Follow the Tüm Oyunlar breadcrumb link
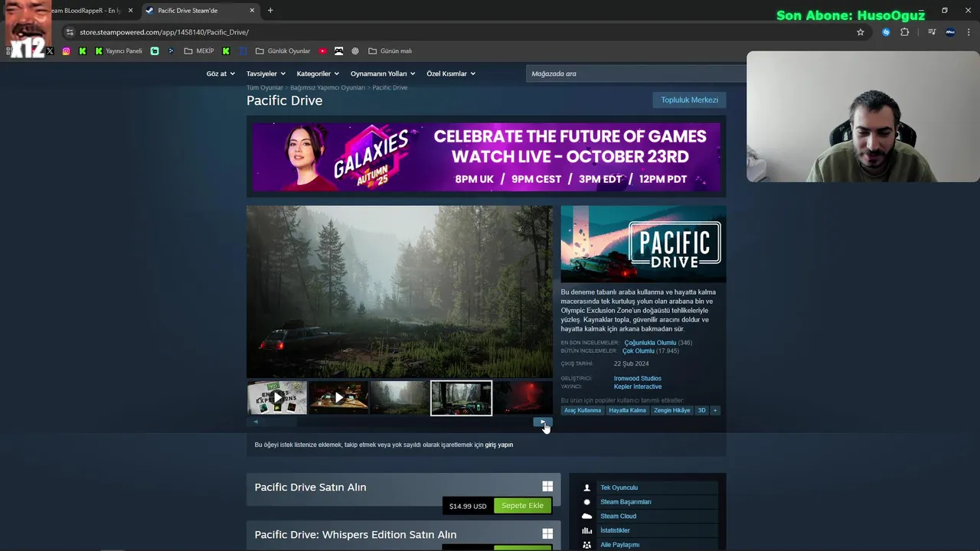980x551 pixels. click(264, 88)
